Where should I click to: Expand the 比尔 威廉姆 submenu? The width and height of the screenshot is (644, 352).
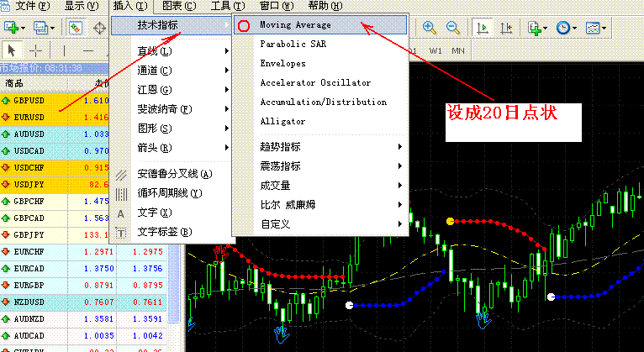(x=320, y=204)
